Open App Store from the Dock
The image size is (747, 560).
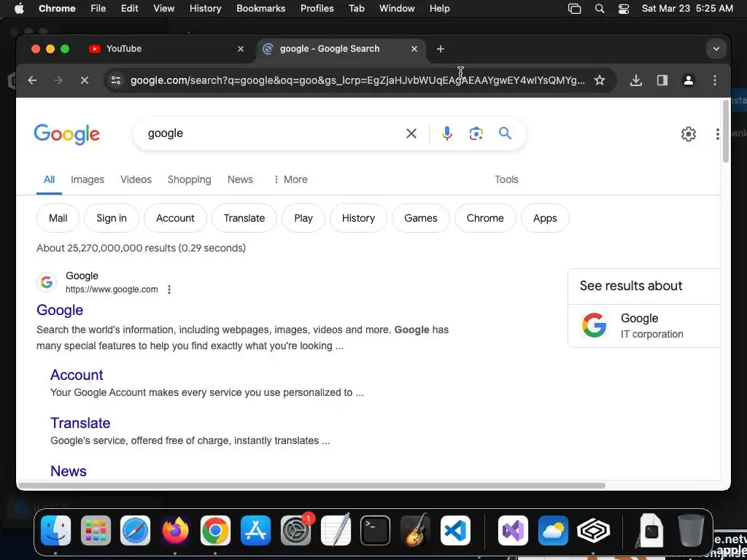255,531
